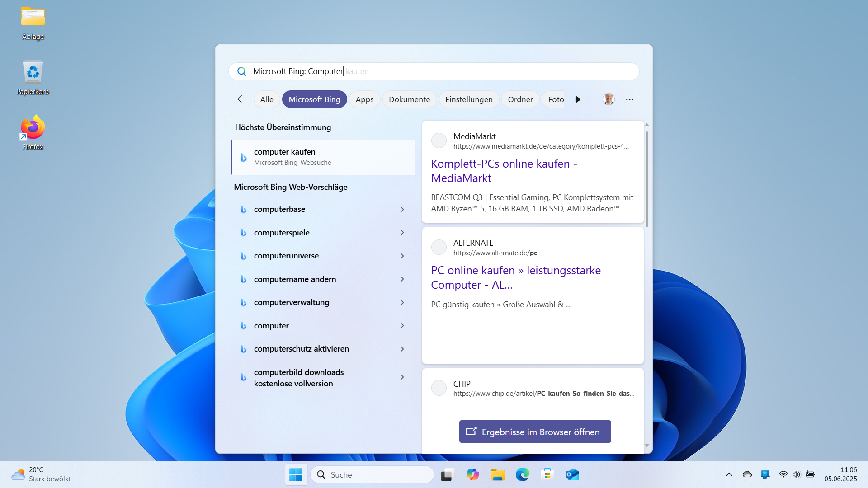Click the Windows Start button
Image resolution: width=868 pixels, height=488 pixels.
(296, 474)
